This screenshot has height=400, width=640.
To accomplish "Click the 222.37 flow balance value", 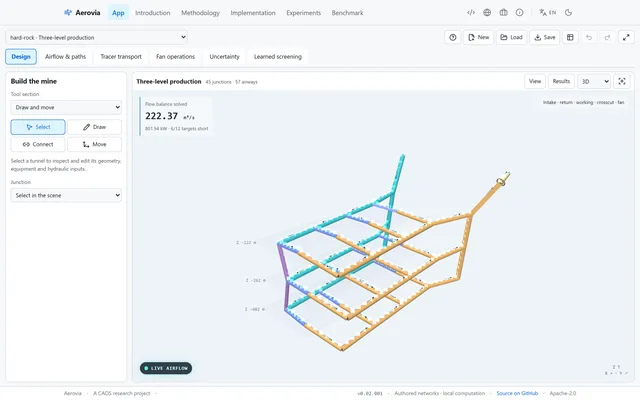I will click(x=161, y=116).
